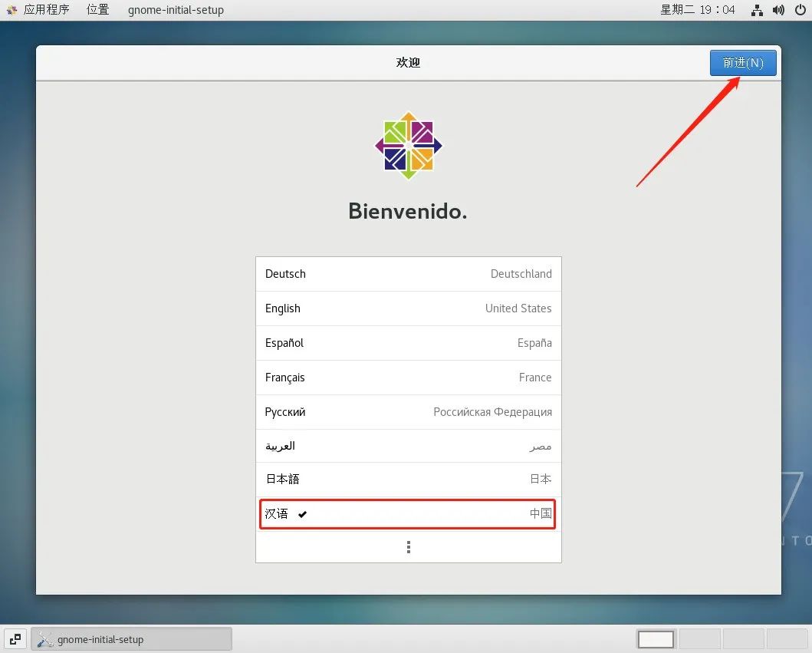This screenshot has width=812, height=653.
Task: Select Français language row
Action: point(409,378)
